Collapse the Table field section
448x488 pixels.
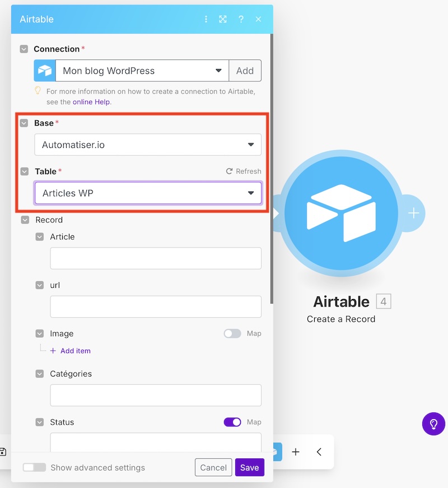tap(25, 171)
